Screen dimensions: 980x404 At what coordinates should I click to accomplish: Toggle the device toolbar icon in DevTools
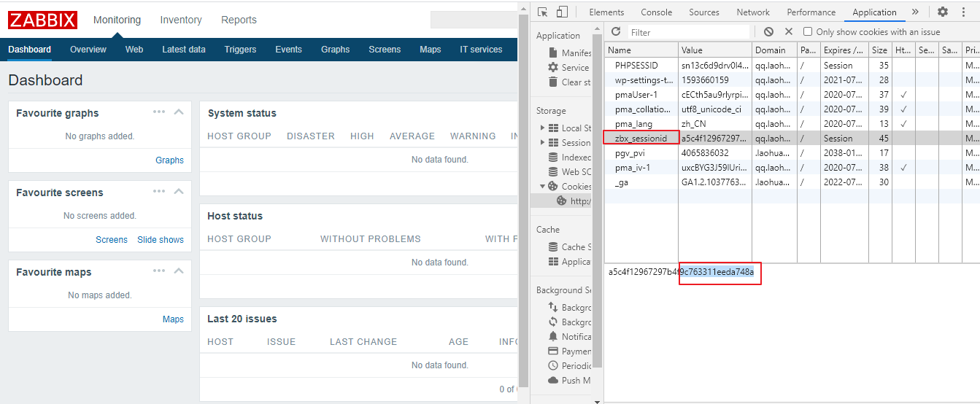(x=562, y=12)
